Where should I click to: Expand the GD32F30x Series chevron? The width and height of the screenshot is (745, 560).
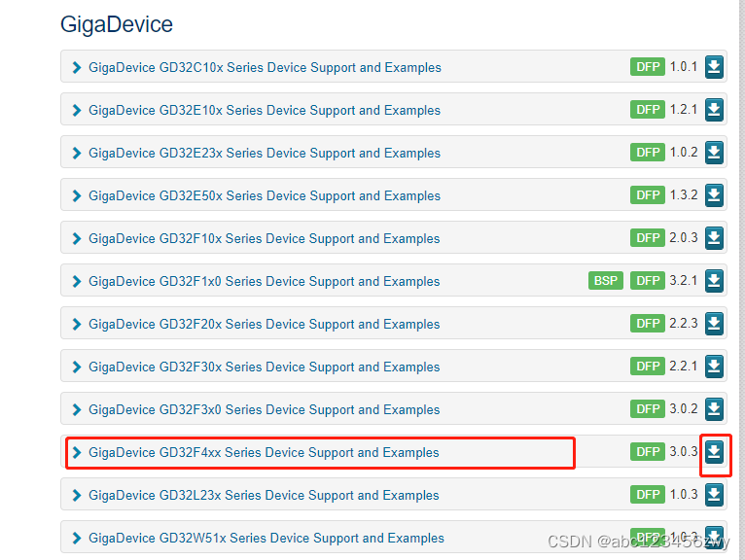click(77, 367)
